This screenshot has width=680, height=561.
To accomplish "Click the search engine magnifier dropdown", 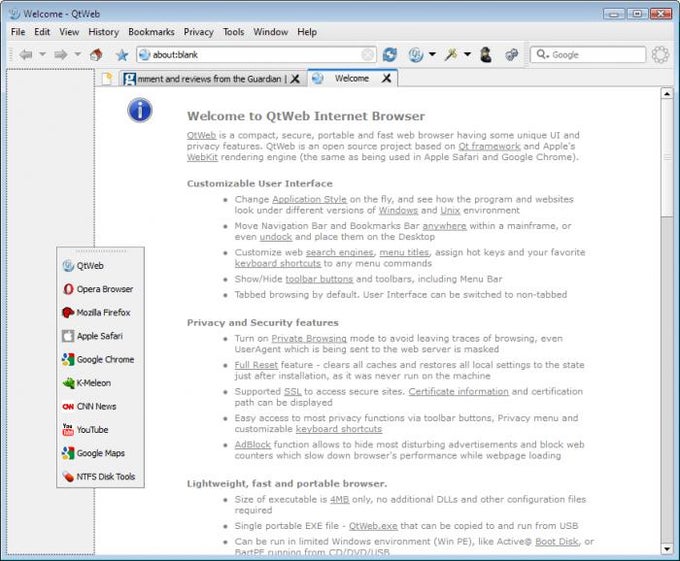I will [543, 55].
